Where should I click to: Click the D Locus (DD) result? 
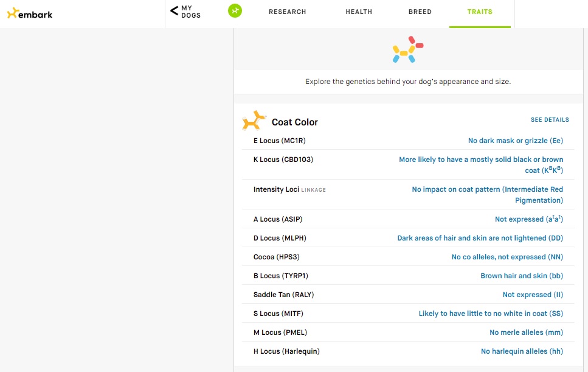pyautogui.click(x=480, y=238)
